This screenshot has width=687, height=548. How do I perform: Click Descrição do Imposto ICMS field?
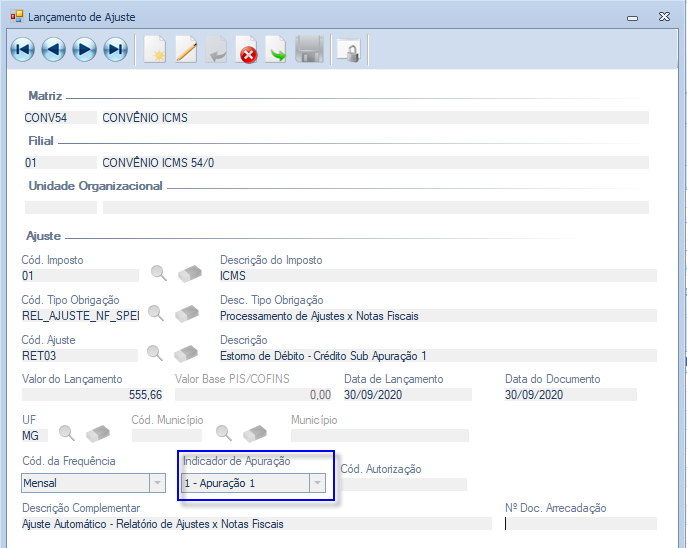click(x=438, y=276)
